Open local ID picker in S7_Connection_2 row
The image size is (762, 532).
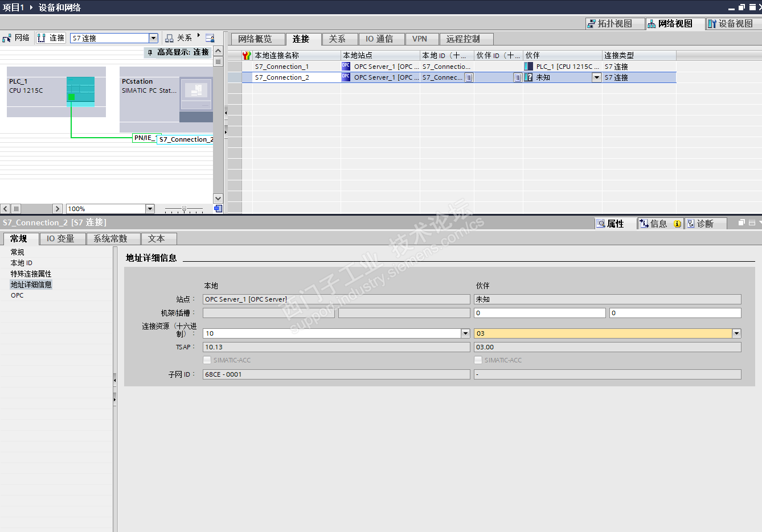pyautogui.click(x=469, y=77)
